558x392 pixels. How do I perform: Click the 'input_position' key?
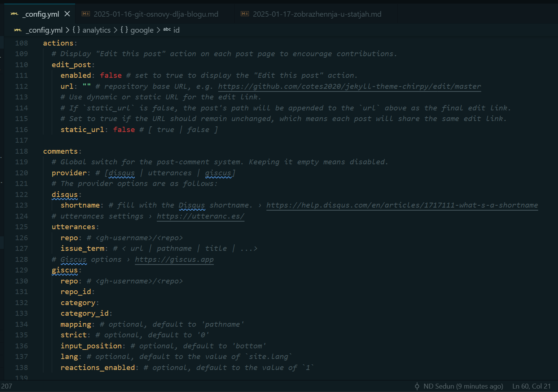[91, 346]
